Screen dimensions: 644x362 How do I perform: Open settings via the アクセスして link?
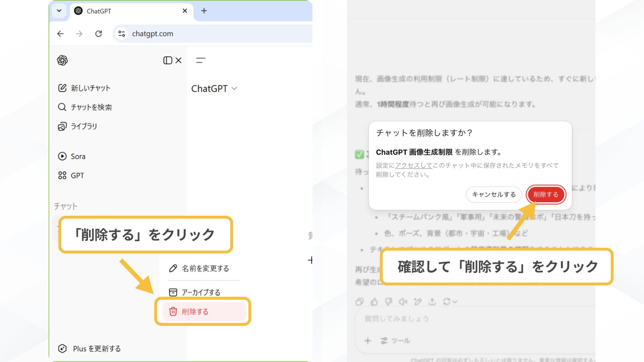(413, 165)
